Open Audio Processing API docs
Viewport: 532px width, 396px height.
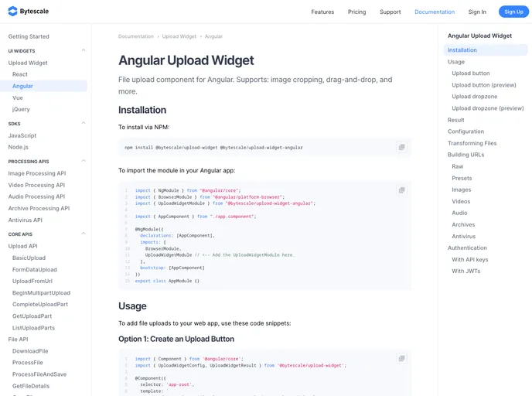[x=36, y=196]
